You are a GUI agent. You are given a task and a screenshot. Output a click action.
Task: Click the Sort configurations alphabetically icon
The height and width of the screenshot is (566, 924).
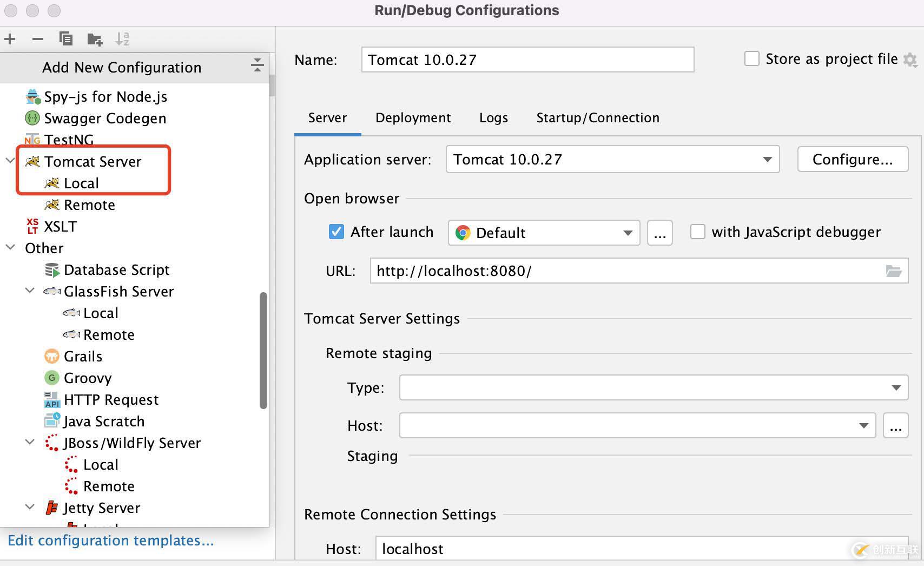click(122, 39)
